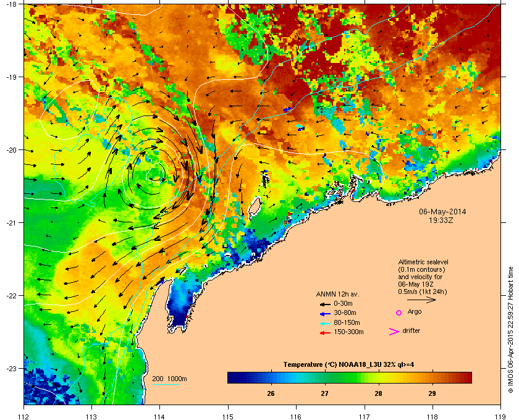Click the longitude axis label 115

[228, 417]
